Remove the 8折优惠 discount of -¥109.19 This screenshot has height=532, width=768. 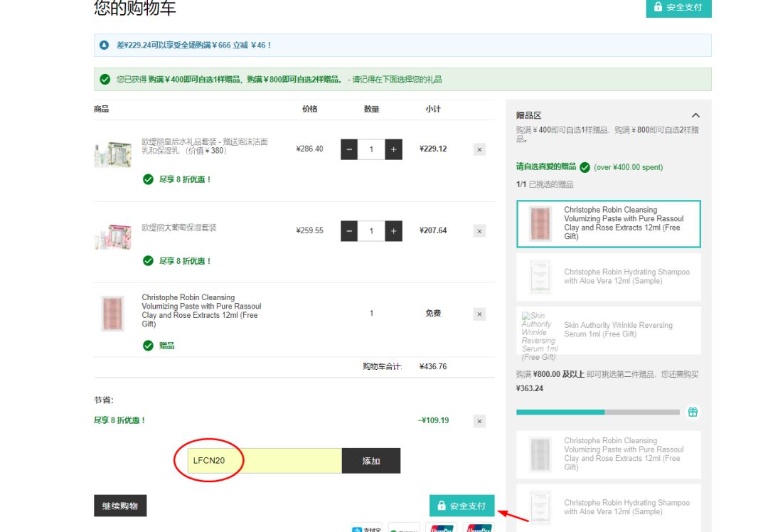click(479, 421)
